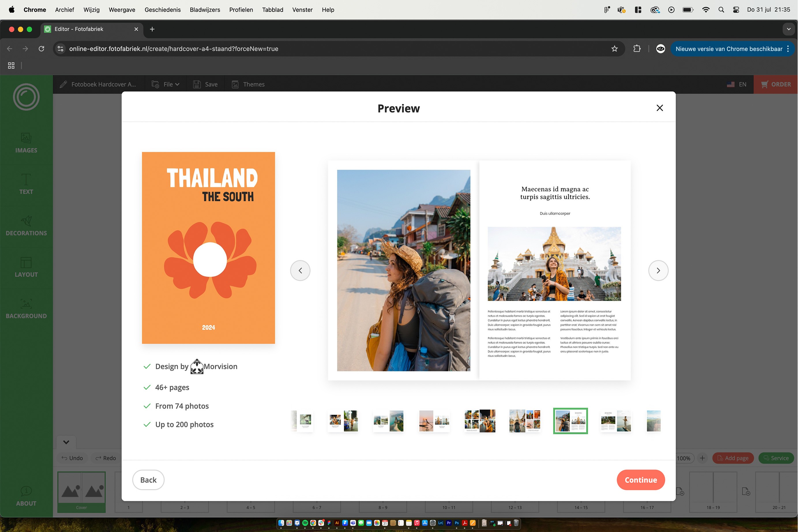Open the Bladwijzers menu
The width and height of the screenshot is (798, 532).
click(204, 10)
